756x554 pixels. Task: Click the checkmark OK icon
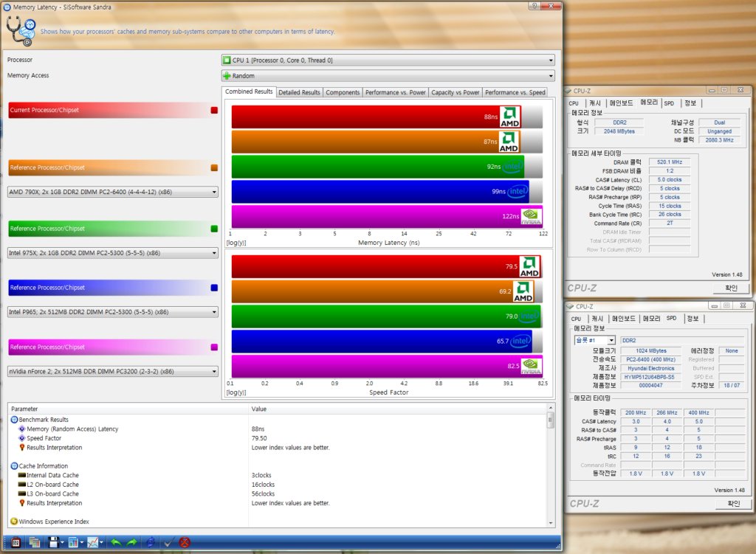(x=168, y=542)
